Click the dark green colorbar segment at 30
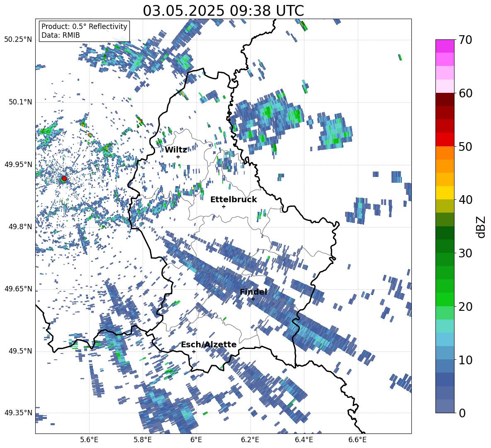Screen dimensions: 491x448 [445, 246]
